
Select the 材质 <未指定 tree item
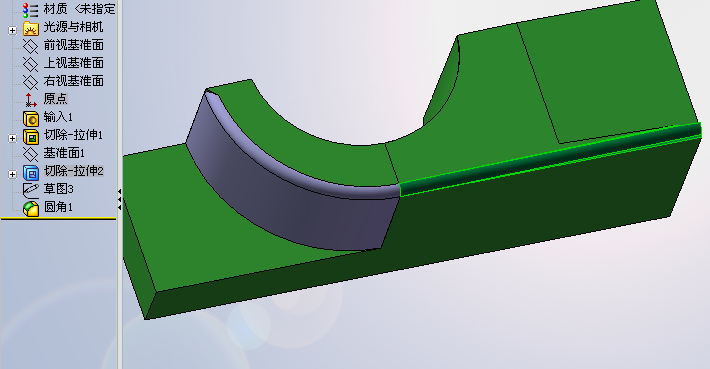click(79, 9)
